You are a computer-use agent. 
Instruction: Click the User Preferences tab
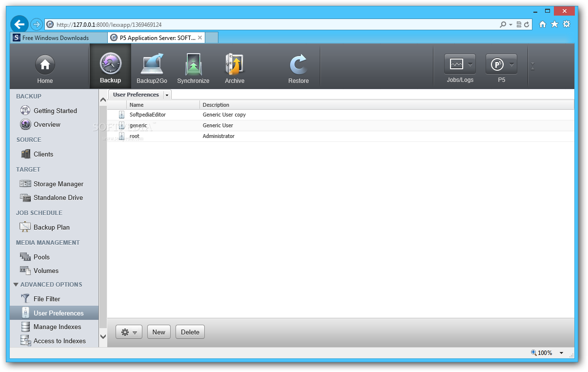136,95
